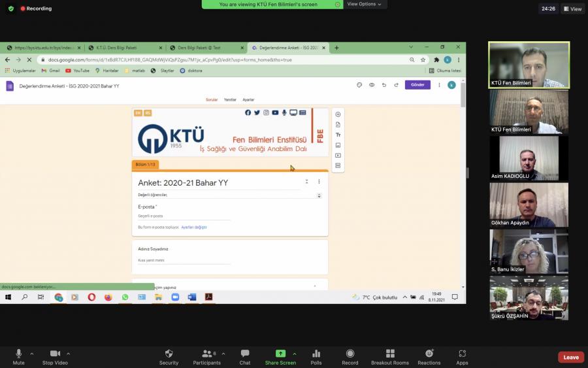Image resolution: width=588 pixels, height=368 pixels.
Task: Click the form page vertical scrollbar
Action: [x=463, y=95]
